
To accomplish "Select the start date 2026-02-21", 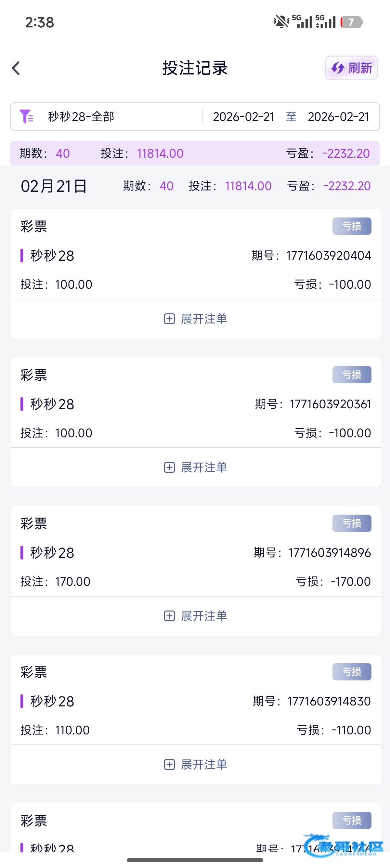I will point(243,117).
